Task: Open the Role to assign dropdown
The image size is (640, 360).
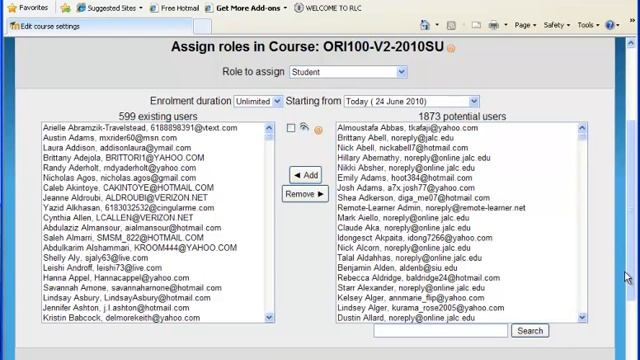Action: tap(348, 72)
